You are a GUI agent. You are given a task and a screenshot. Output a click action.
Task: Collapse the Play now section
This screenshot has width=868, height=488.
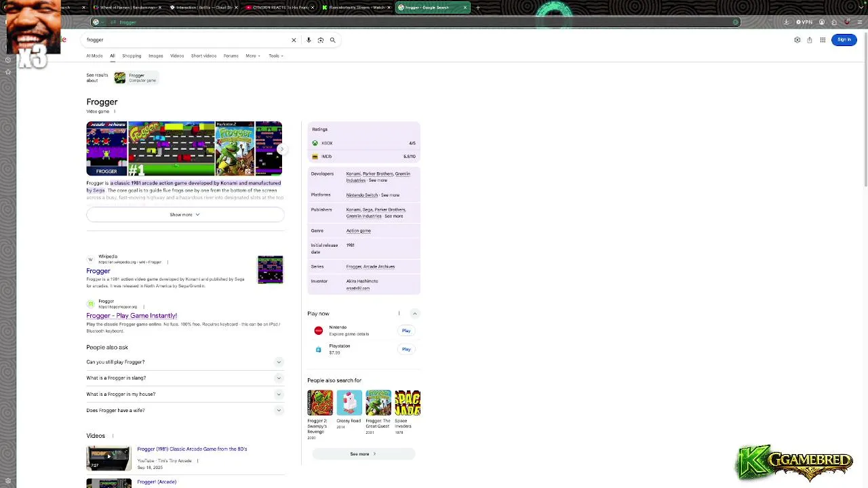414,313
